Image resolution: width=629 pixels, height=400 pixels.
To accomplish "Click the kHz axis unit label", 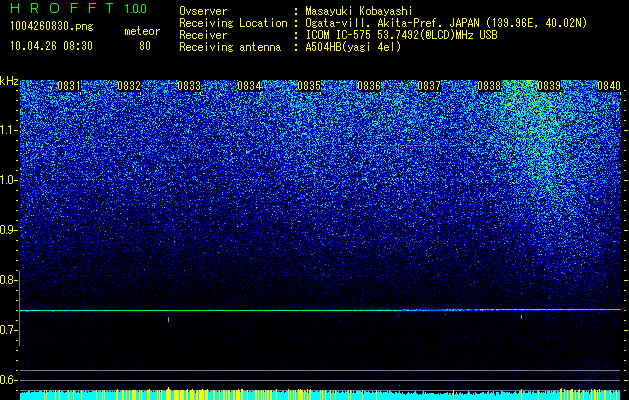I will point(9,81).
